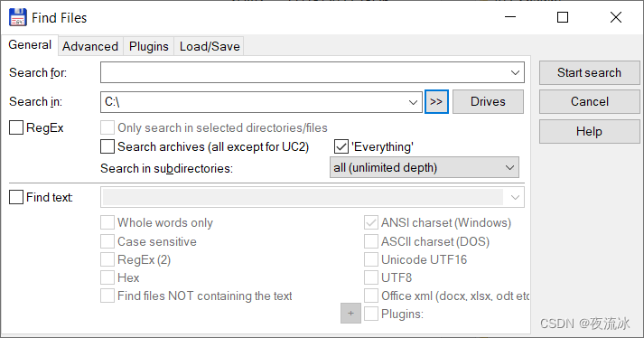Enable the Find text checkbox

(x=16, y=197)
